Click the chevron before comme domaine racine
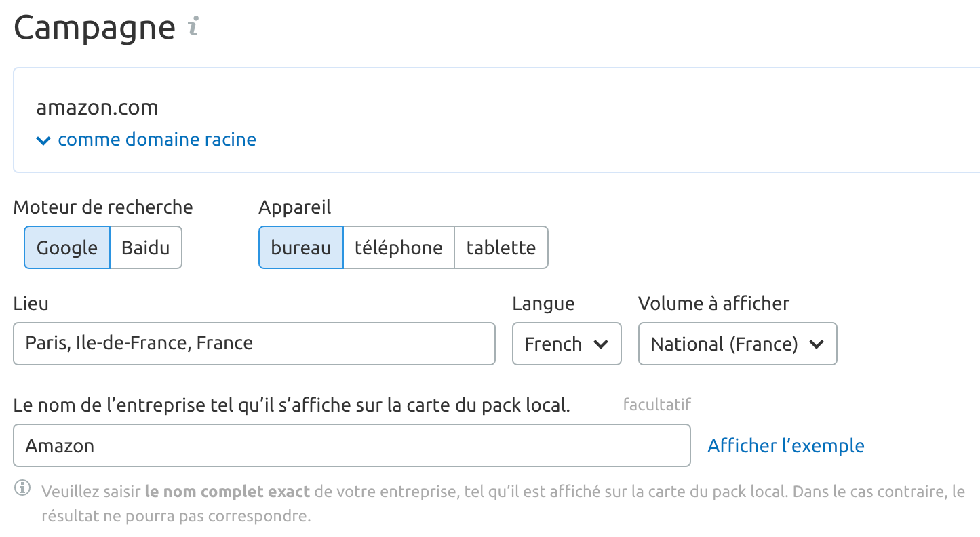 coord(43,141)
